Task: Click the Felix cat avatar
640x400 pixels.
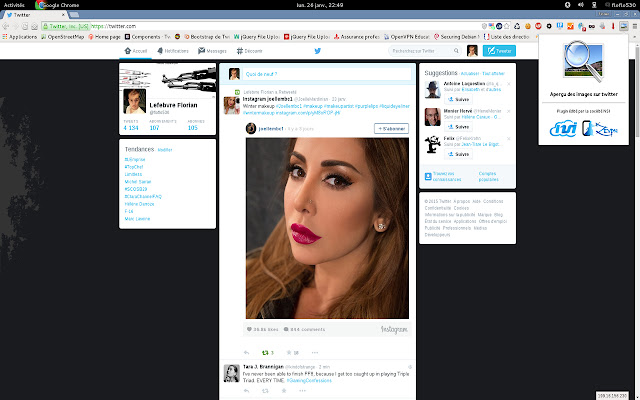Action: point(432,144)
